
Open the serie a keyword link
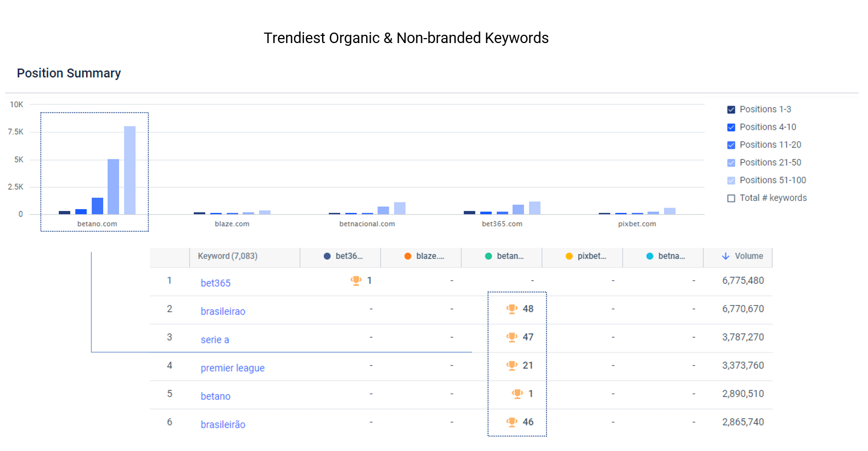[215, 339]
